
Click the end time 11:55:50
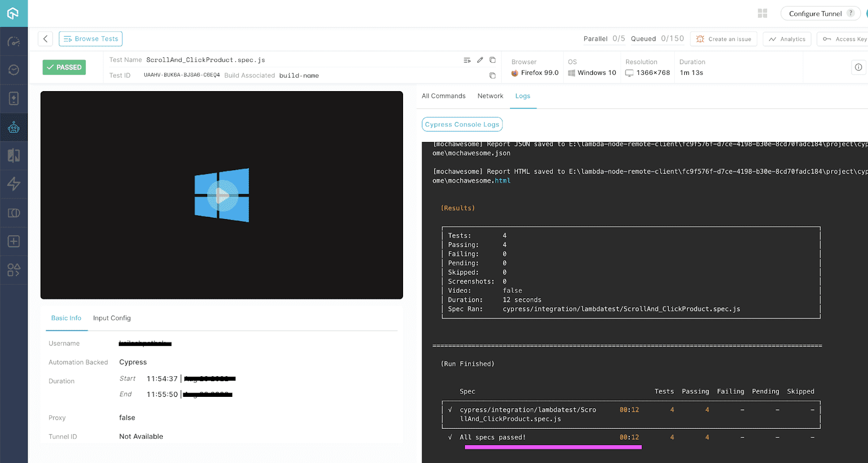(162, 395)
